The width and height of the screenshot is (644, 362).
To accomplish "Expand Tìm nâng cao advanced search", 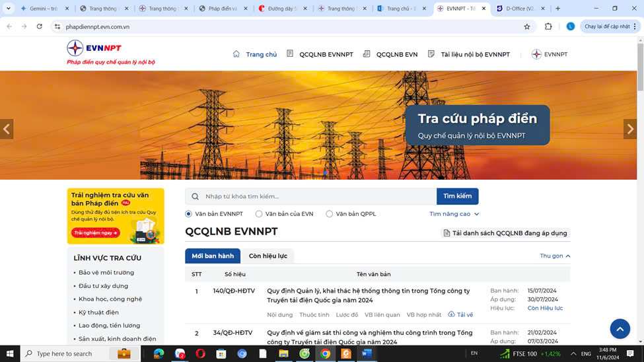I will (454, 213).
